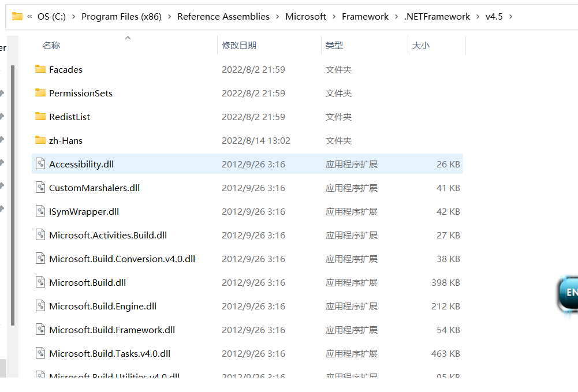Click the navigation pane vertical scrollbar

[x=13, y=195]
